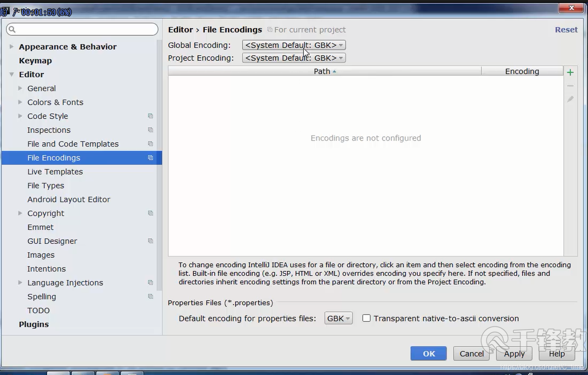This screenshot has width=588, height=375.
Task: Click the pencil edit icon beside table
Action: 570,99
